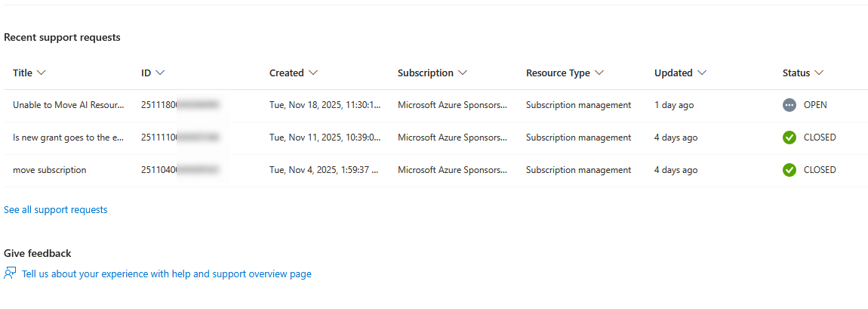Select the Nov 18, 2025 created date cell

tap(325, 105)
